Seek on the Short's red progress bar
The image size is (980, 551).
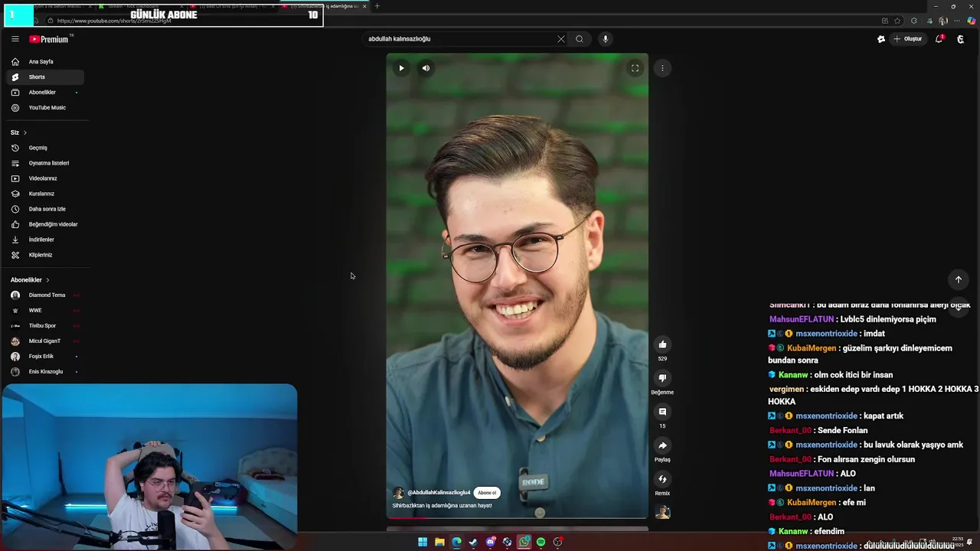(x=517, y=517)
